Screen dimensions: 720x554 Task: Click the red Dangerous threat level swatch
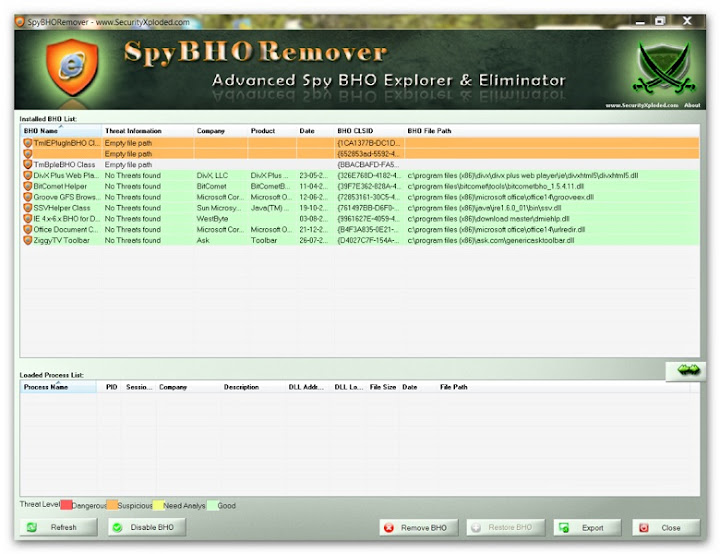tap(66, 505)
